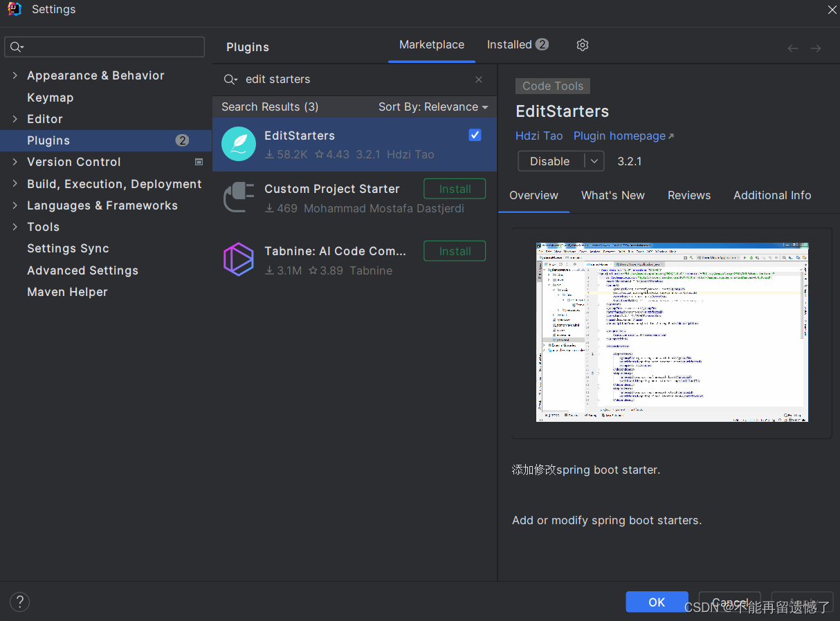
Task: Click the Tabnine plugin logo icon
Action: click(x=239, y=259)
